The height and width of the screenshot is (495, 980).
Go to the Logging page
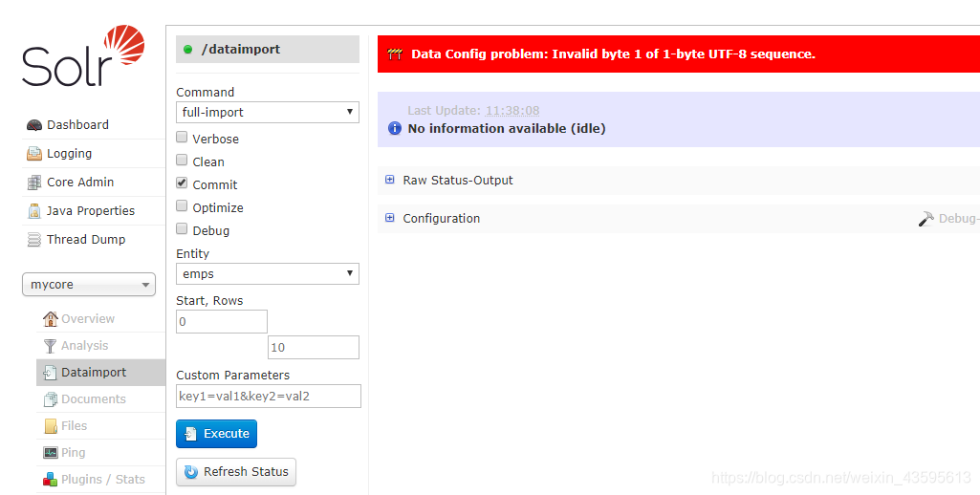(x=69, y=154)
